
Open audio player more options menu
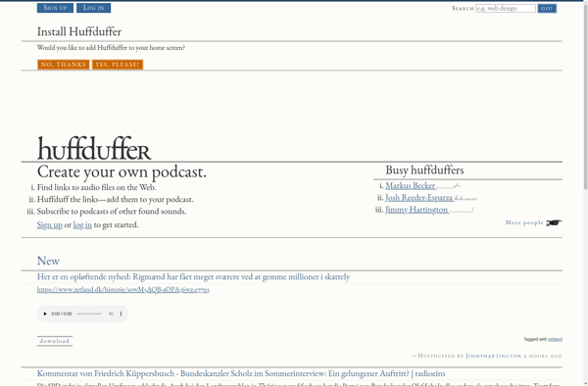click(x=121, y=314)
